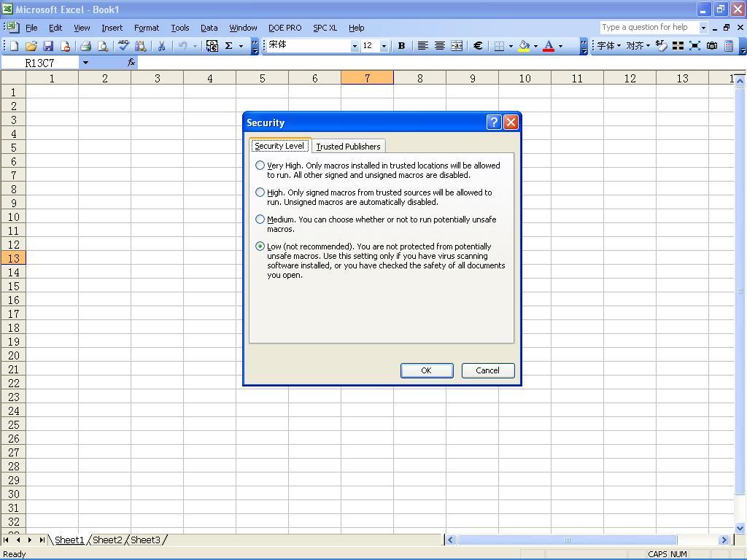This screenshot has height=560, width=747.
Task: Select Low security level option
Action: pos(260,246)
